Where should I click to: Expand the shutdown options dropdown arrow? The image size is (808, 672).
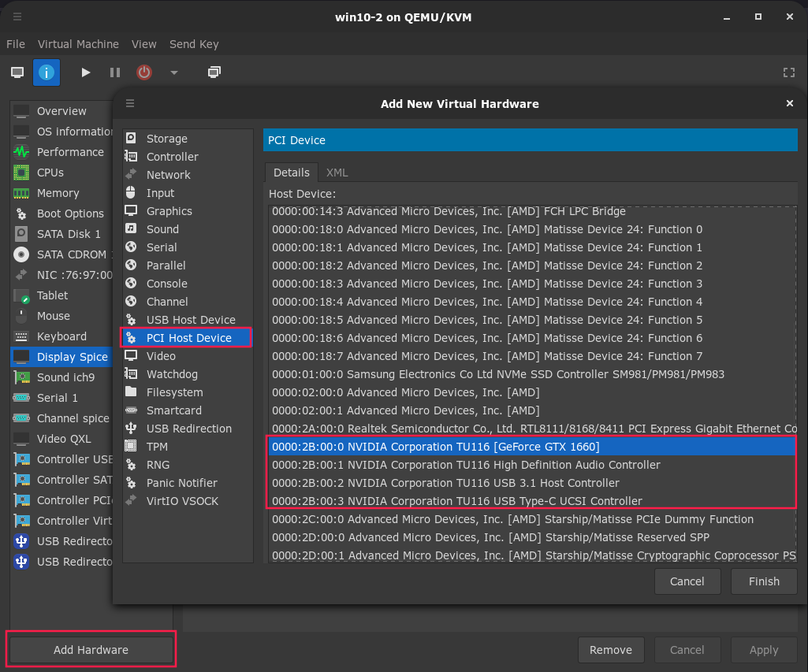point(174,72)
